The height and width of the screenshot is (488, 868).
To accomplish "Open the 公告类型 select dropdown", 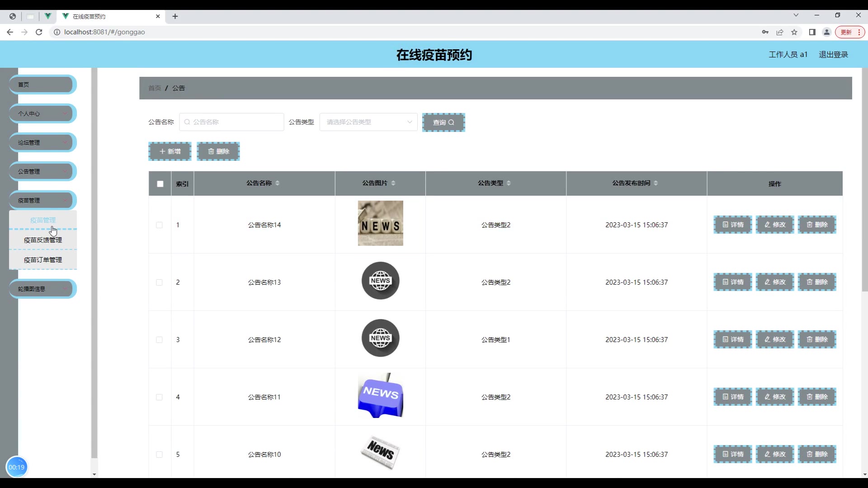I will [368, 122].
